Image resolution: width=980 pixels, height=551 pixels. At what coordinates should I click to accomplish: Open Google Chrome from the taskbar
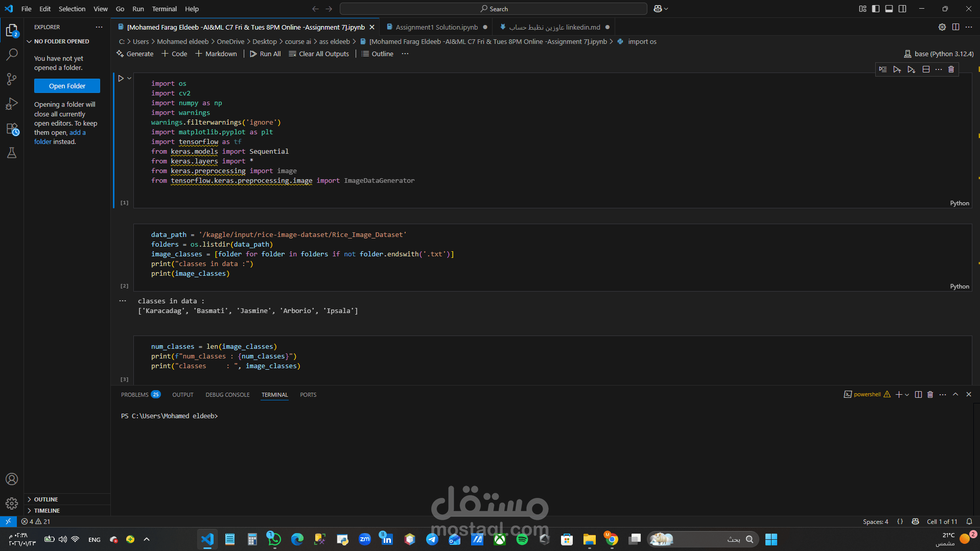[612, 539]
